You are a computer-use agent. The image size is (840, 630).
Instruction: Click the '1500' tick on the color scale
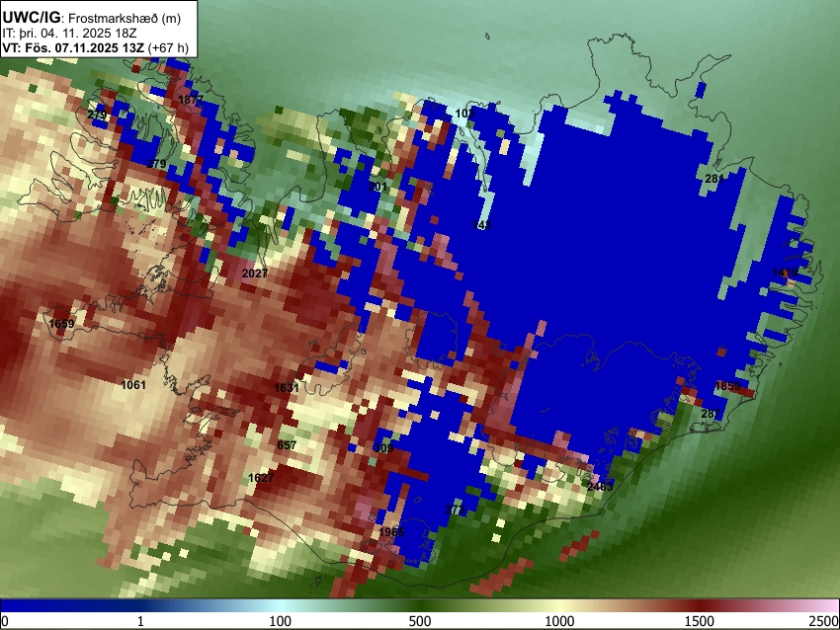(700, 621)
